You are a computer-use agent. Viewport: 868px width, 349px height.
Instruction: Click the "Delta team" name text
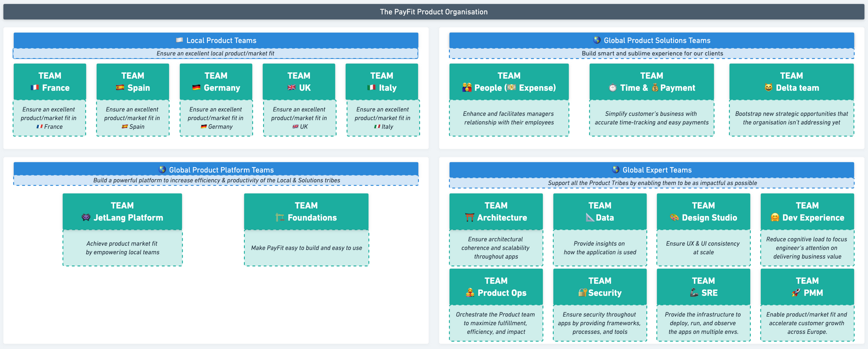click(797, 88)
